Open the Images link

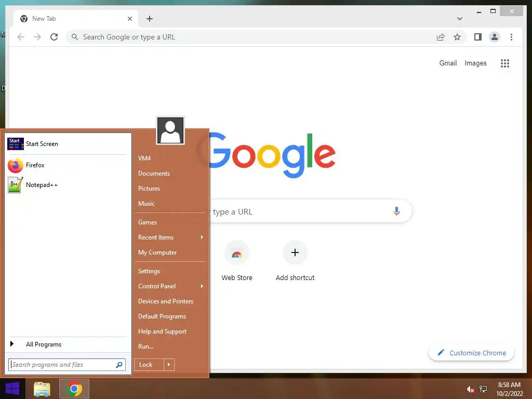tap(475, 63)
